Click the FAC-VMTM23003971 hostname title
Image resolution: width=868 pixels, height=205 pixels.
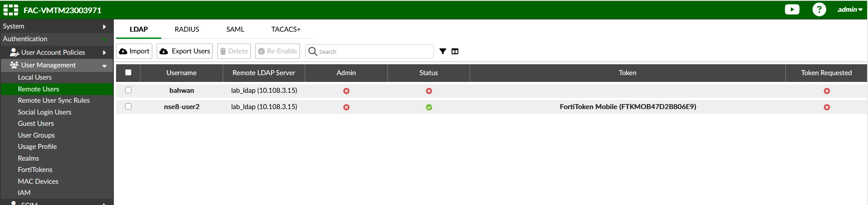(62, 10)
